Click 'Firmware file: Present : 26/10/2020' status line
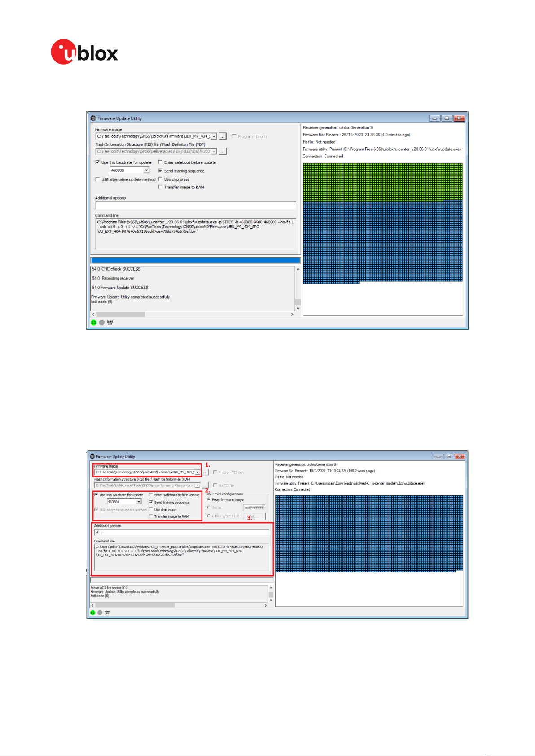This screenshot has width=535, height=756. 356,135
